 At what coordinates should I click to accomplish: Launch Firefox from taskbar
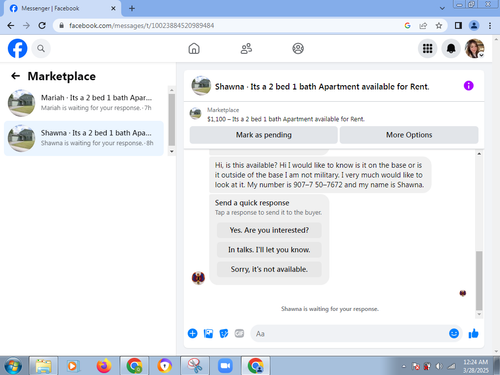pos(104,366)
